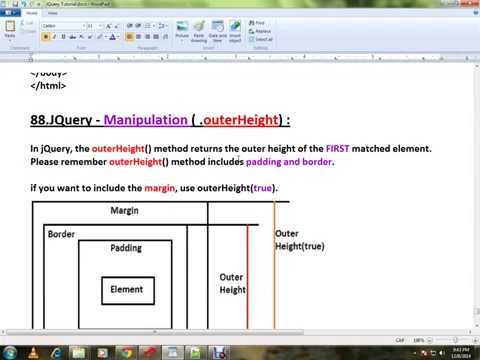Toggle Underline formatting in WordPad ribbon
480x360 pixels.
tap(63, 37)
